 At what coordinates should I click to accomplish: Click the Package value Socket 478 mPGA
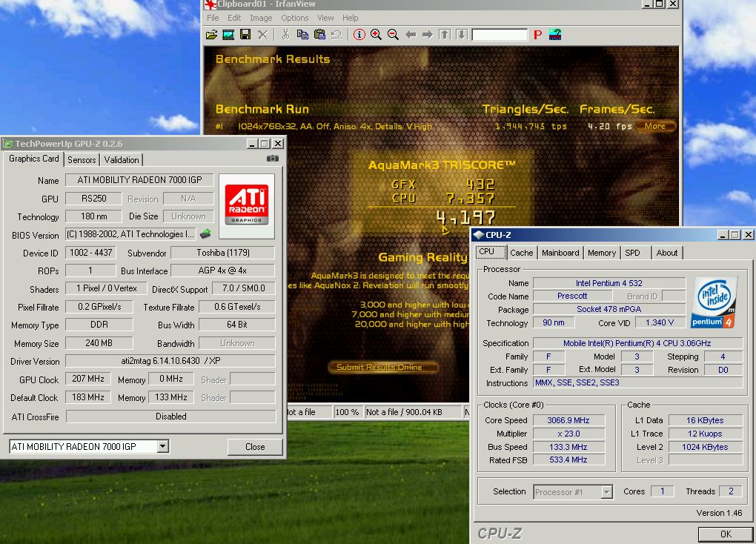pos(609,309)
